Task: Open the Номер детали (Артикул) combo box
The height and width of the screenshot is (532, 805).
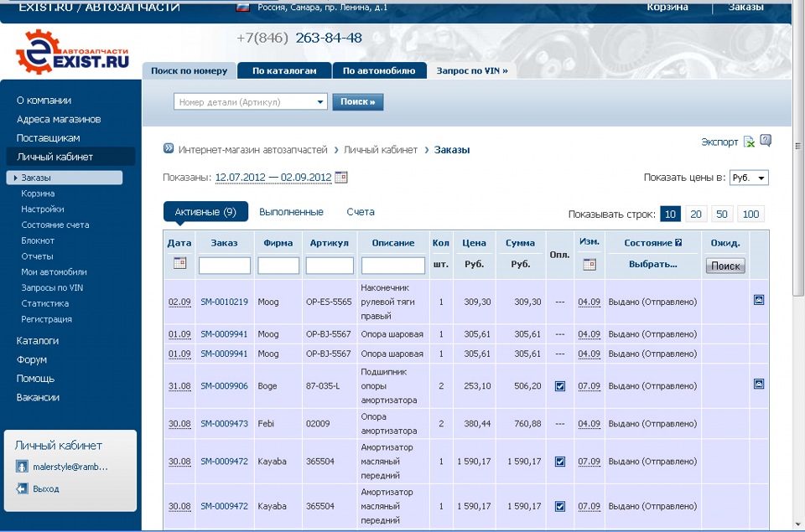Action: point(251,102)
